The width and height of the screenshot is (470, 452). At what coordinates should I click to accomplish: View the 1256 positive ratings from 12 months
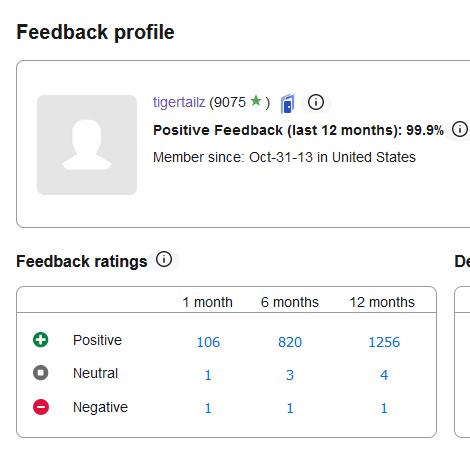click(x=384, y=342)
